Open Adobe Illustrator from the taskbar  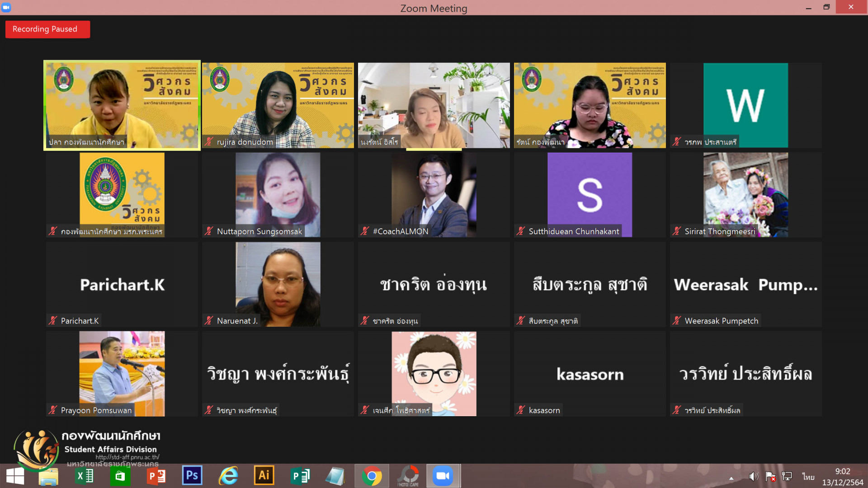[264, 475]
